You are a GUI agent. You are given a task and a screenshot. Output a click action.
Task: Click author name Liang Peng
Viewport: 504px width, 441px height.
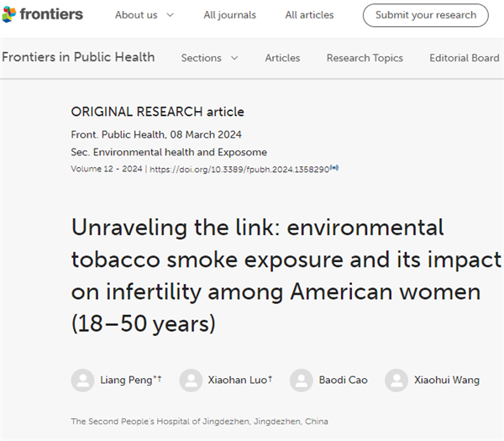(x=126, y=381)
